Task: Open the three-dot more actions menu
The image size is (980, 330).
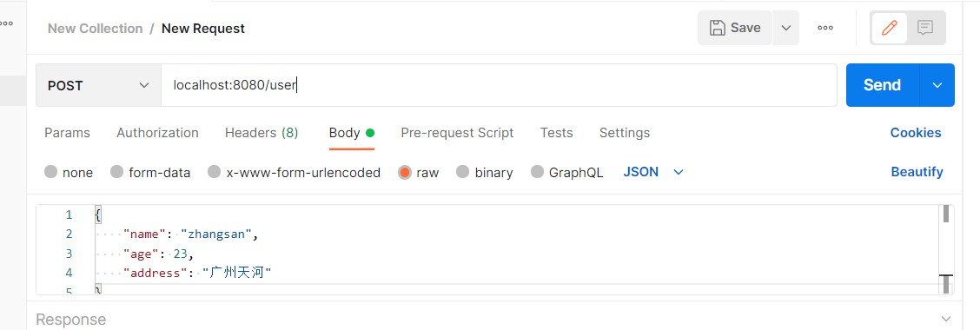Action: coord(825,28)
